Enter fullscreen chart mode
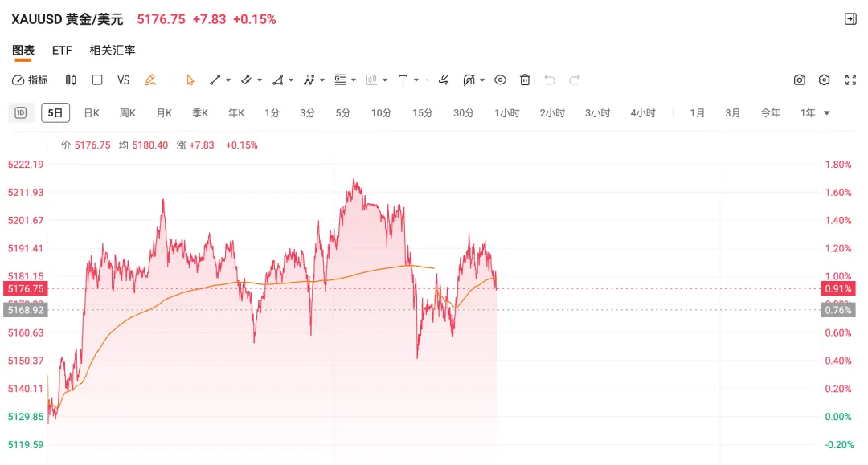 coord(850,80)
